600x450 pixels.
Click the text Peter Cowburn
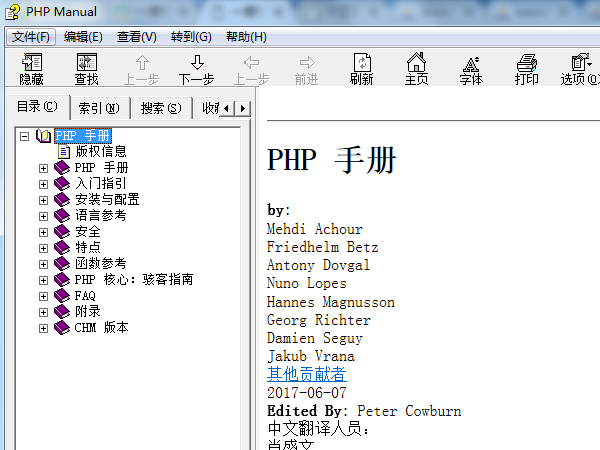pos(409,411)
